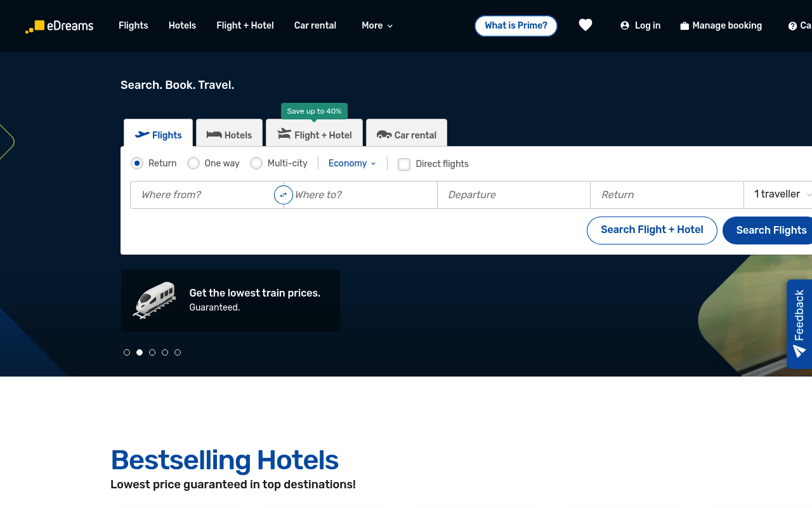Image resolution: width=812 pixels, height=508 pixels.
Task: Open the Economy class dropdown
Action: tap(352, 163)
